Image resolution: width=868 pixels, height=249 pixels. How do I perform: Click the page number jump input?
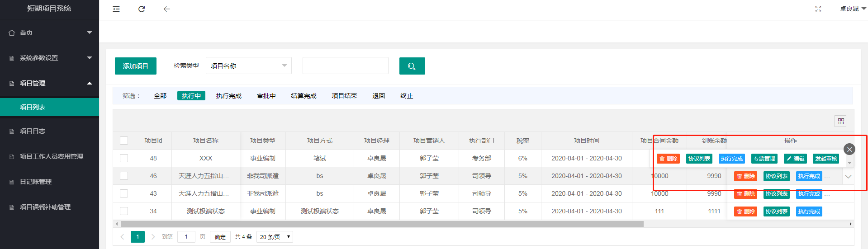186,237
